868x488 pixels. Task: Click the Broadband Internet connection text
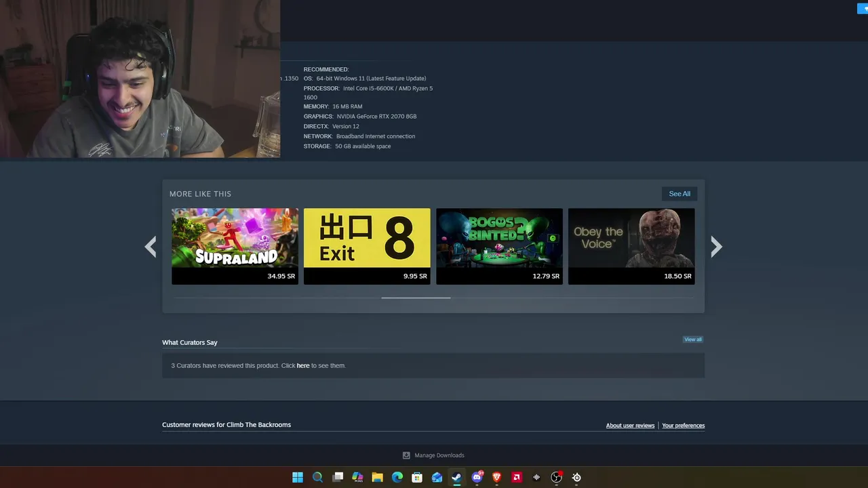coord(376,136)
